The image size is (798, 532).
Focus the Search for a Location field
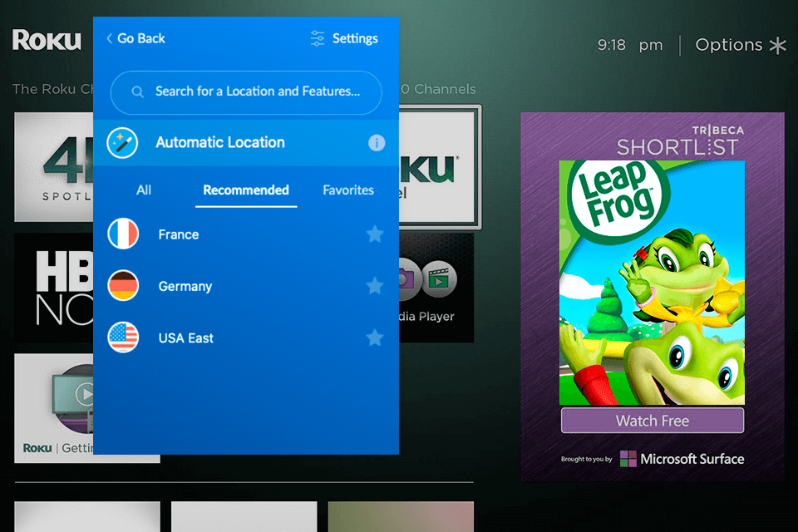point(246,92)
